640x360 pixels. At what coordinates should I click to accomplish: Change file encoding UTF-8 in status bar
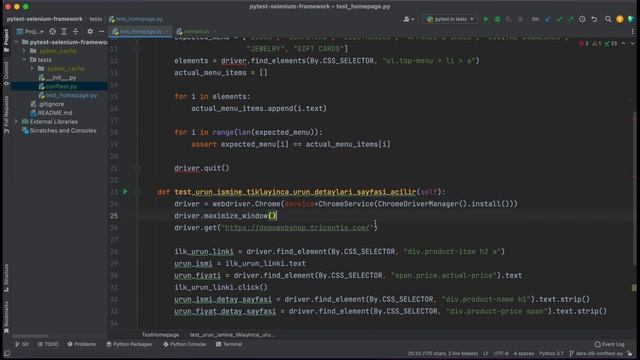(x=501, y=353)
